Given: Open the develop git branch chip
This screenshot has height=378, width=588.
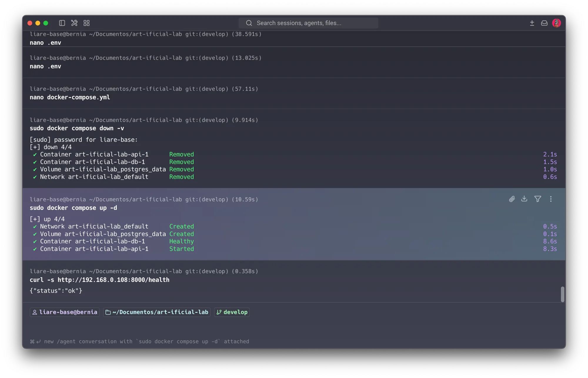Looking at the screenshot, I should pos(232,312).
